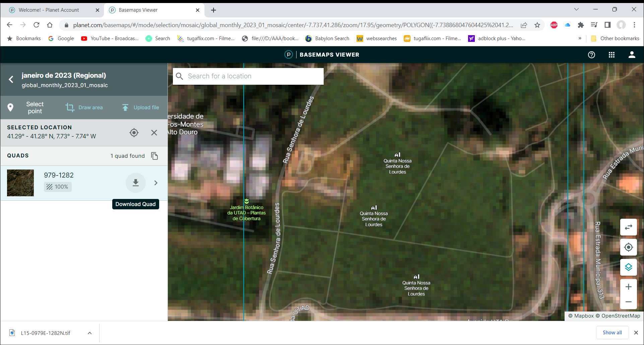Viewport: 644px width, 345px height.
Task: Open a new browser tab
Action: (213, 10)
